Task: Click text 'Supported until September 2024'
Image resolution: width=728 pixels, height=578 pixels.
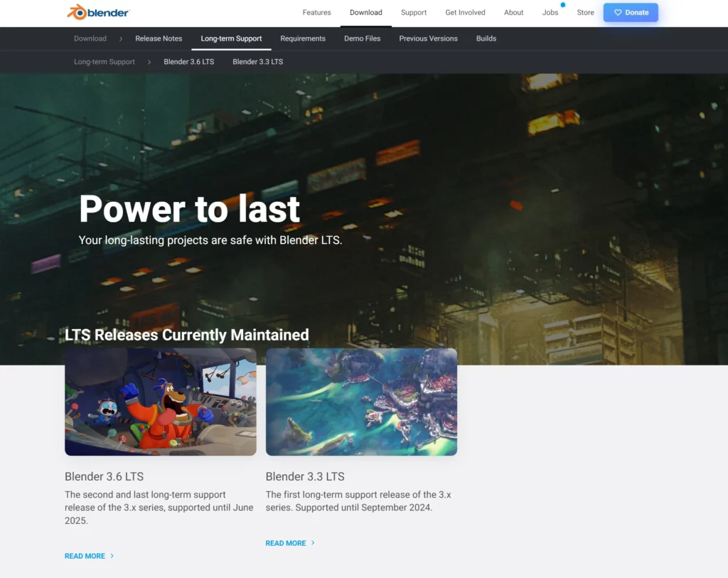Action: (x=363, y=508)
